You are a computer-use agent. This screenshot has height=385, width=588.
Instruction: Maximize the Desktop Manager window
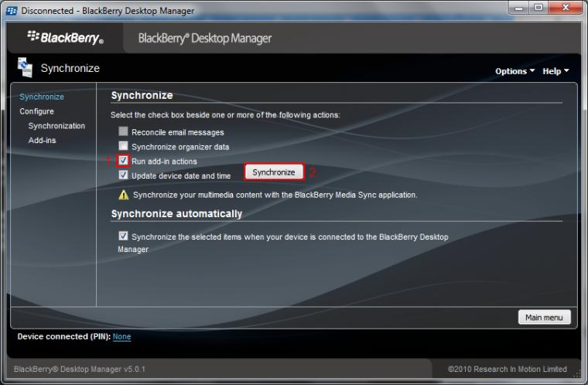tap(538, 8)
